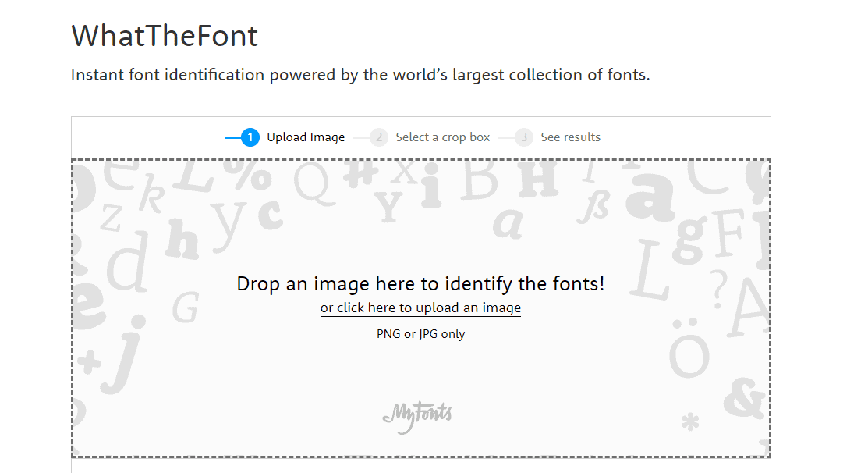Viewport: 868px width, 473px height.
Task: Click the gray step 3 circle icon
Action: 523,137
